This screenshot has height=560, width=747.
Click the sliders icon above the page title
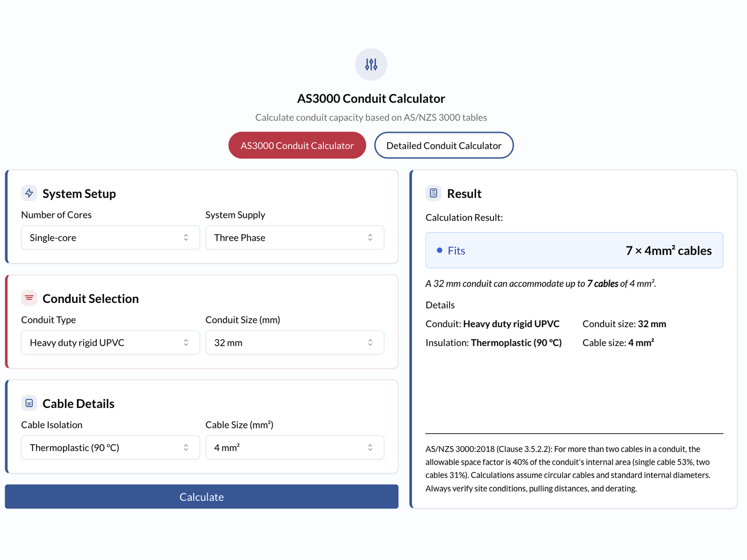[x=371, y=64]
